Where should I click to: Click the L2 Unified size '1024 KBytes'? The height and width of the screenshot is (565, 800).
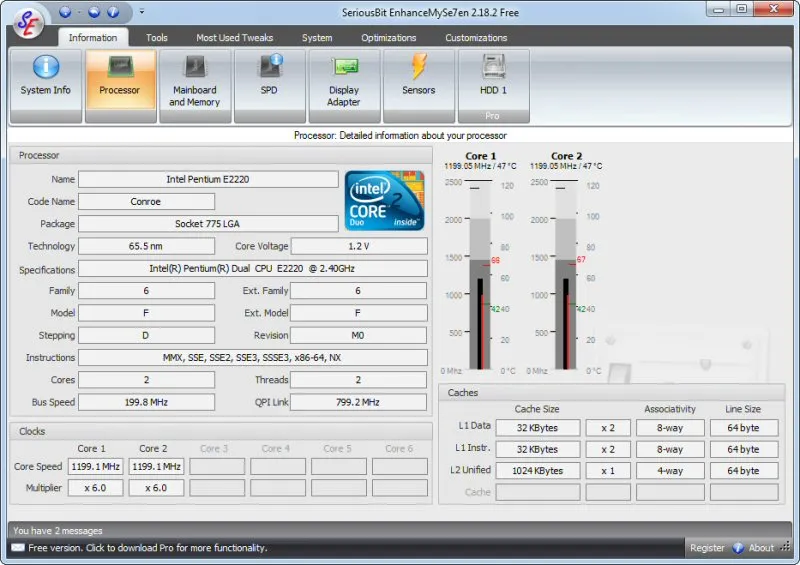click(538, 471)
